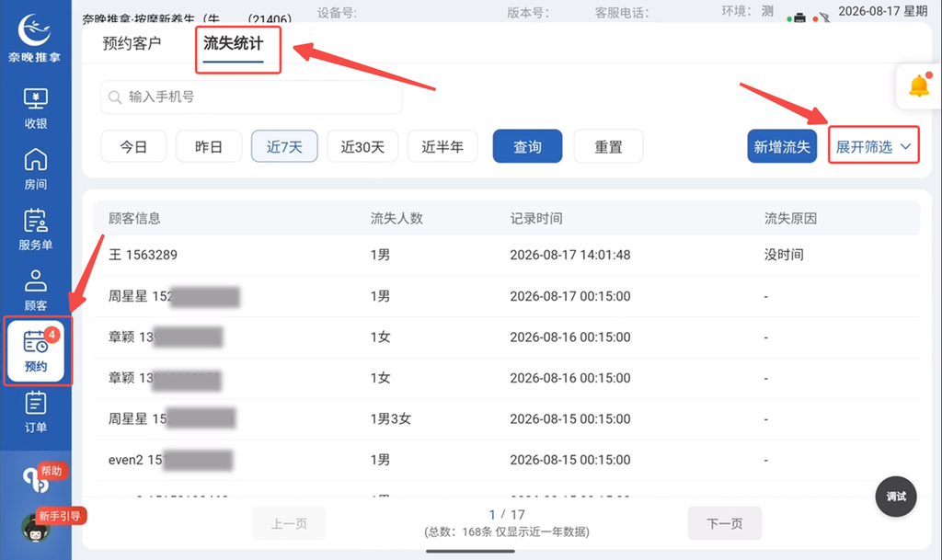Click the 奈晚推拿 logo
This screenshot has height=560, width=942.
point(34,38)
